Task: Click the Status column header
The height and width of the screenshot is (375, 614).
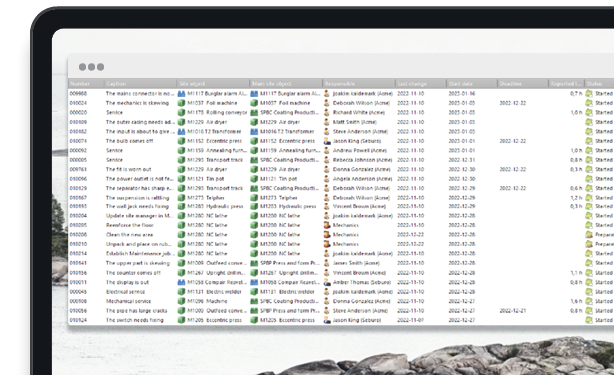Action: pos(599,83)
